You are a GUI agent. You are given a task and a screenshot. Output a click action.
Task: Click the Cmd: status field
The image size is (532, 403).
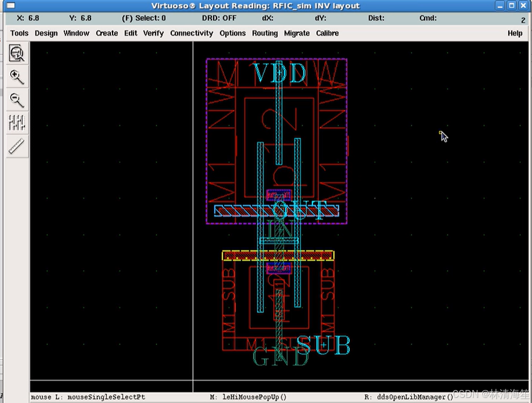pos(428,18)
